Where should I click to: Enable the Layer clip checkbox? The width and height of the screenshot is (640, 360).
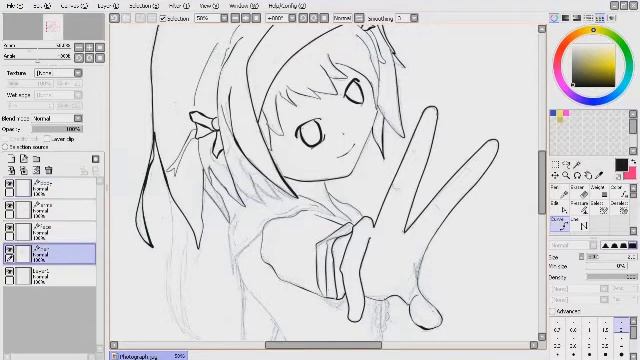pyautogui.click(x=47, y=139)
